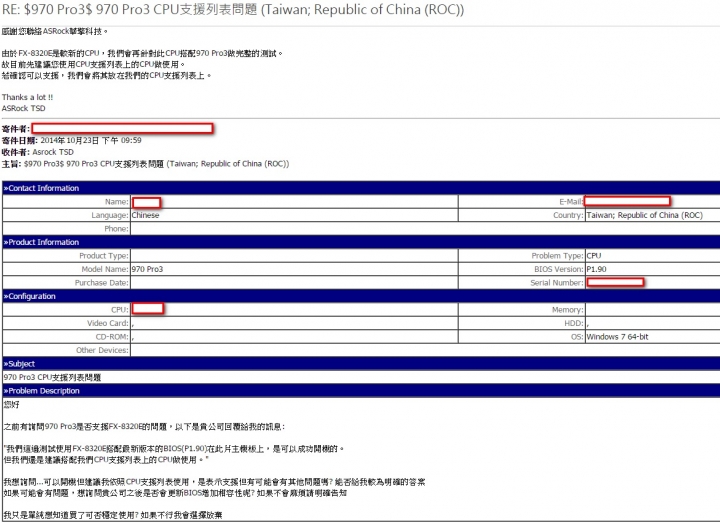Click the BIOS Version value 'P1.90'
The image size is (720, 523).
(596, 269)
